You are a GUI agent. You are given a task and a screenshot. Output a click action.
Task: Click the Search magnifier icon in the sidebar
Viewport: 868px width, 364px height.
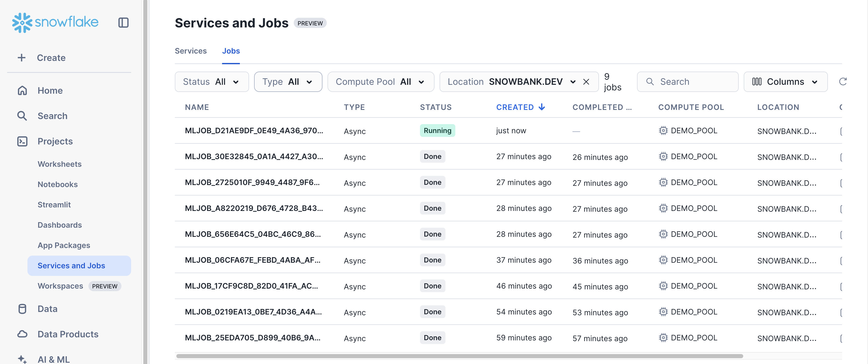click(x=22, y=116)
